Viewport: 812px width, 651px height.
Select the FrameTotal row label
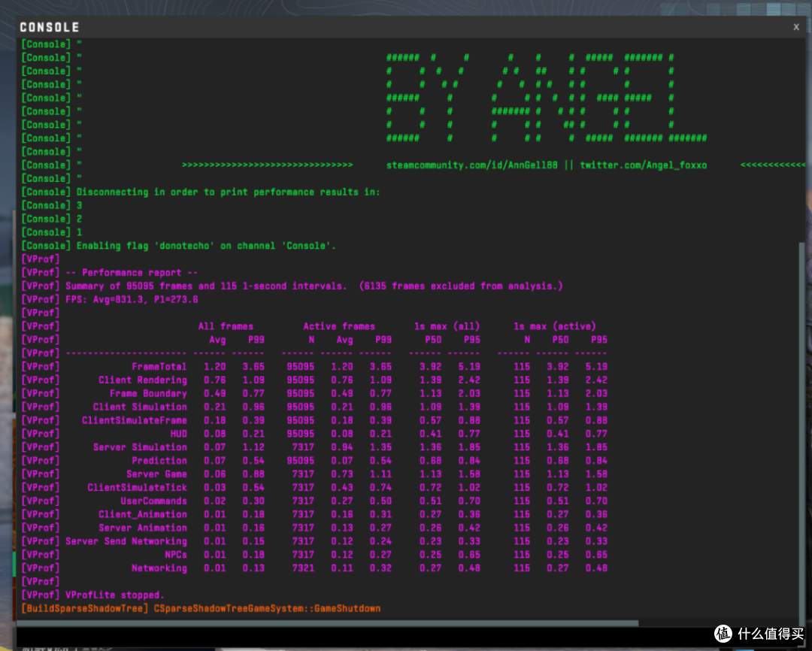(159, 367)
